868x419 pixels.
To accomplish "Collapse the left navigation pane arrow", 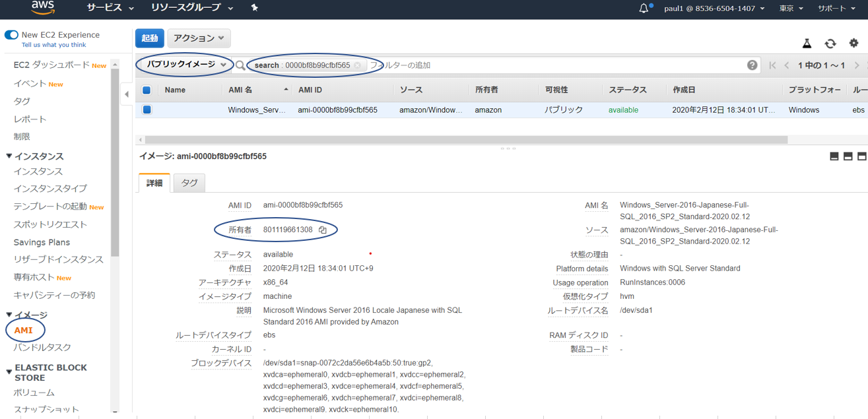I will 127,94.
